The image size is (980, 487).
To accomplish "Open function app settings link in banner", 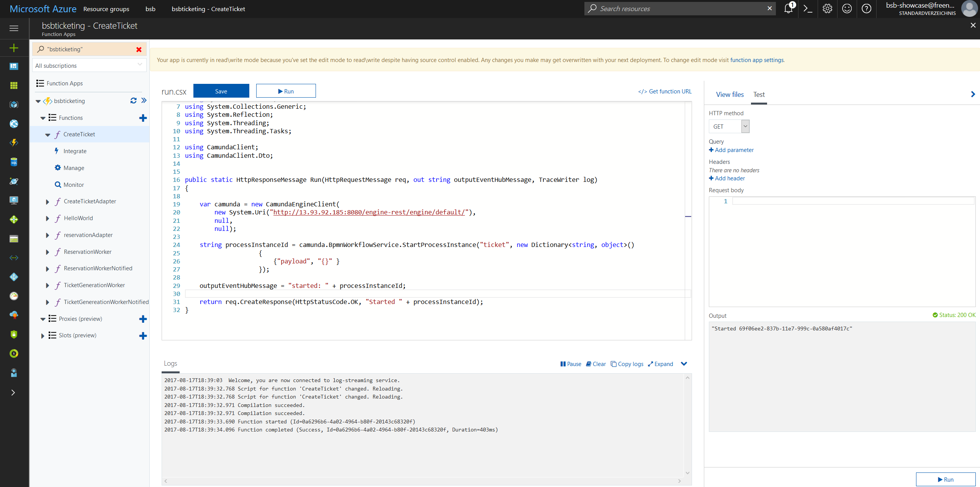I will pyautogui.click(x=757, y=60).
